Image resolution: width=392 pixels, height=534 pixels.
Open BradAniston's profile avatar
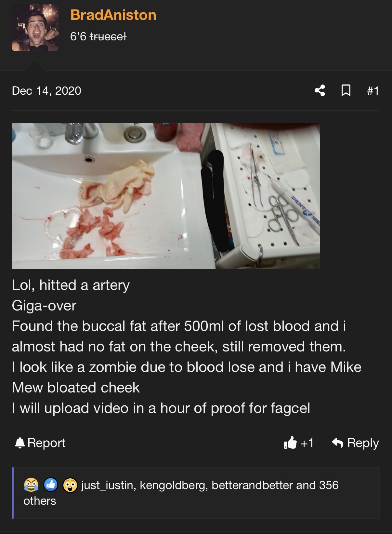35,28
